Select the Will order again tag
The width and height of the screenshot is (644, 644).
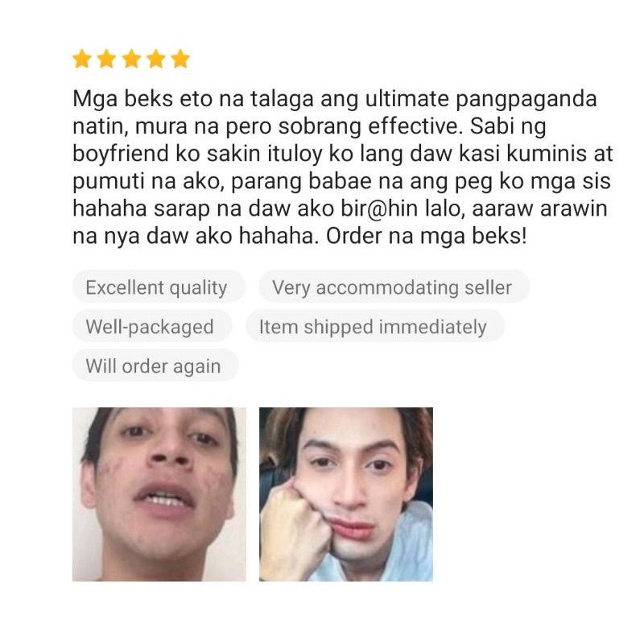pos(155,365)
